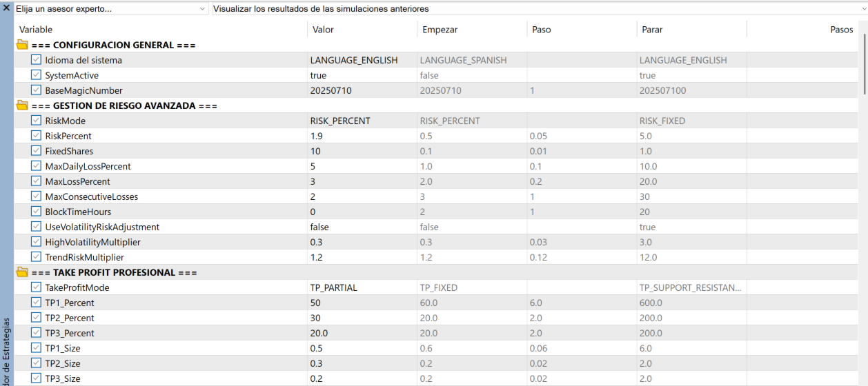Disable the MaxDailyLossPercent checkbox
Image resolution: width=868 pixels, height=386 pixels.
[37, 167]
